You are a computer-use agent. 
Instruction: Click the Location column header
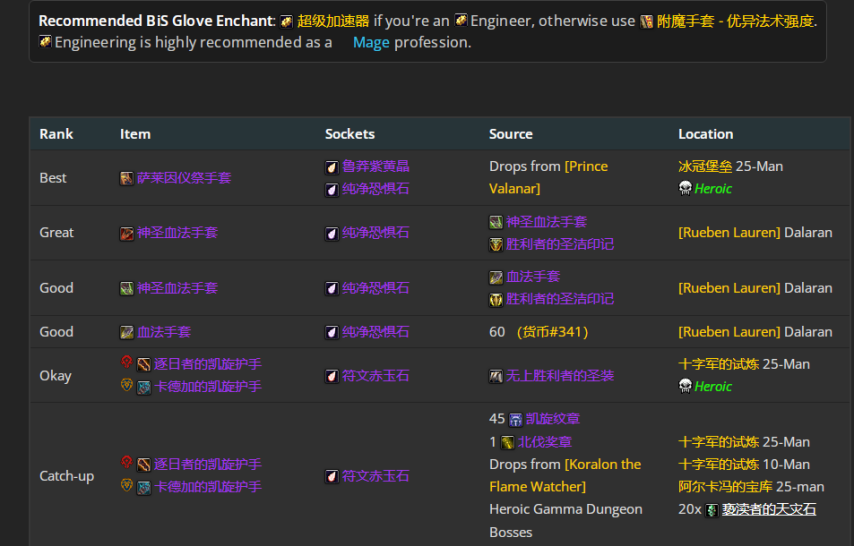coord(705,134)
